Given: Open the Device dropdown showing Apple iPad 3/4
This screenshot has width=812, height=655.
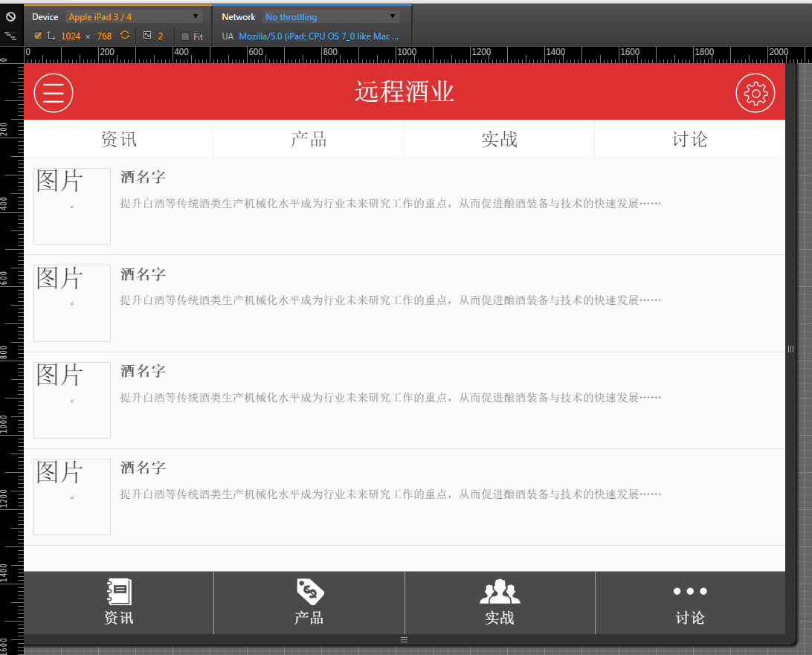Looking at the screenshot, I should (x=134, y=16).
